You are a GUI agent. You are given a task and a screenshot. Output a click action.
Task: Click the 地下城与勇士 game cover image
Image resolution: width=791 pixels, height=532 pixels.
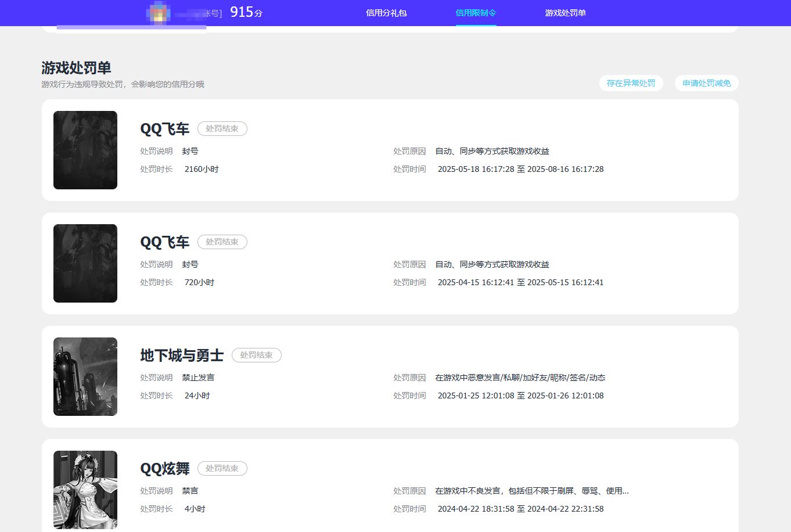85,376
